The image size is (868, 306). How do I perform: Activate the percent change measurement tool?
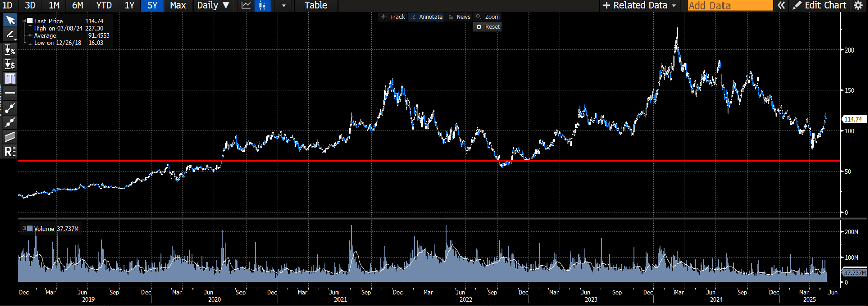tap(10, 49)
